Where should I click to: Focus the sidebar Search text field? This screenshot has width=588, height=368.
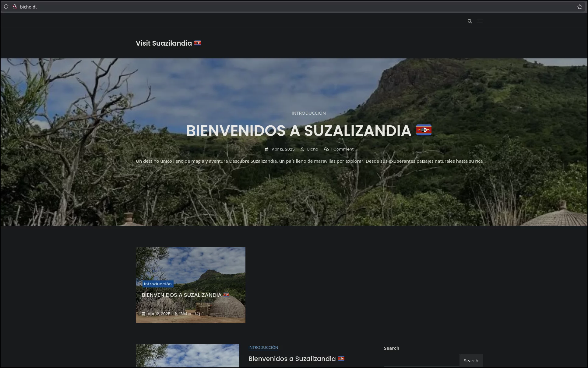[422, 360]
